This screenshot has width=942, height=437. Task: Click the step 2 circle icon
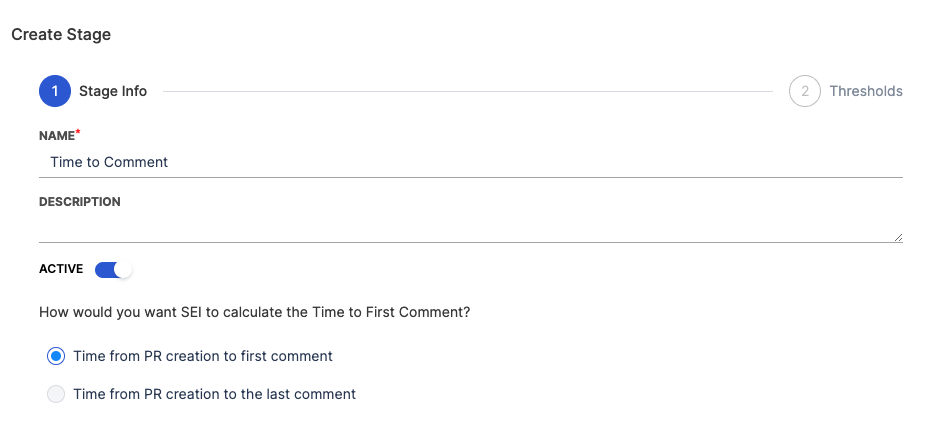point(805,91)
